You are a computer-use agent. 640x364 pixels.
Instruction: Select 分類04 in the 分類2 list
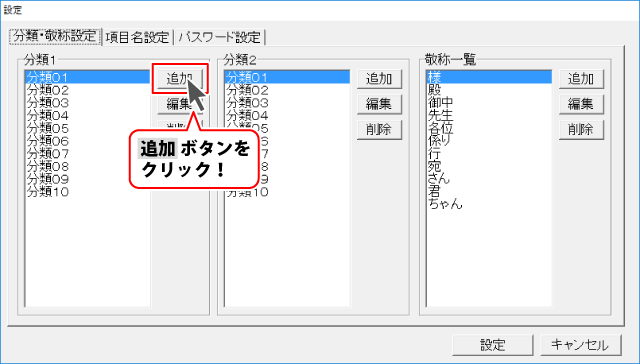[x=287, y=115]
